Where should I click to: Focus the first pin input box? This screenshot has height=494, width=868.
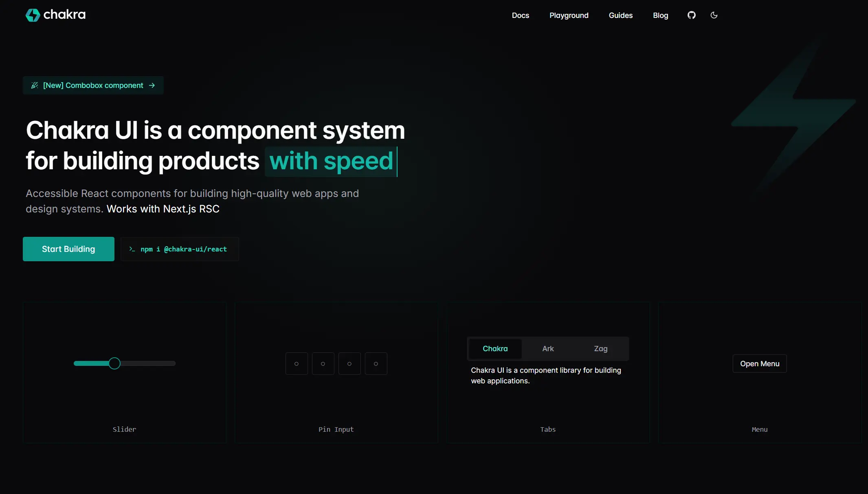(297, 363)
